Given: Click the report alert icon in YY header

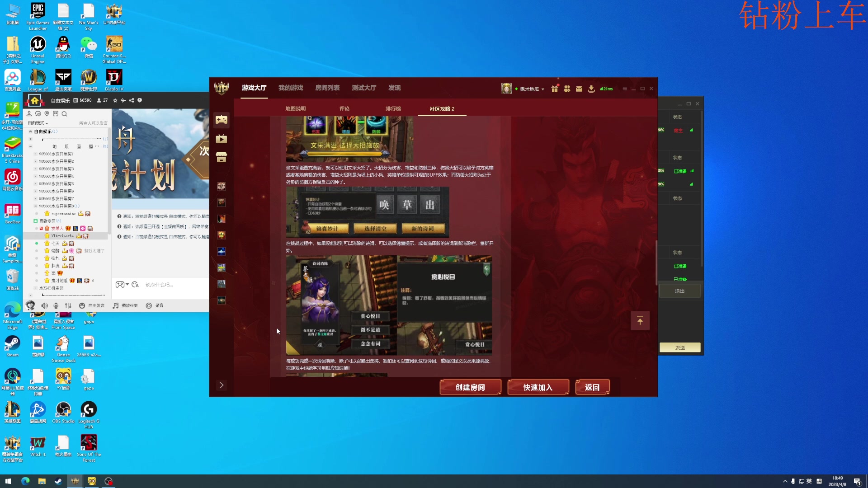Looking at the screenshot, I should tap(140, 100).
